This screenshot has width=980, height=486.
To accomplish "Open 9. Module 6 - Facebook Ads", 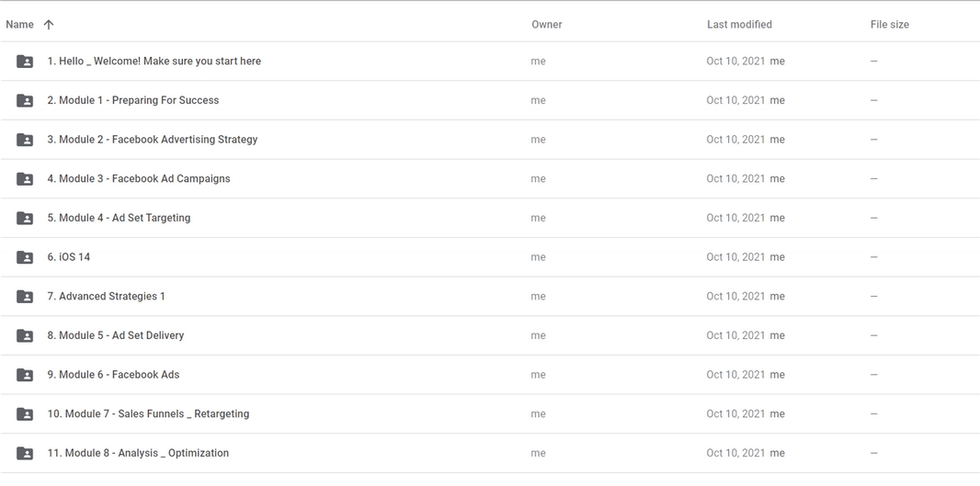I will (113, 375).
